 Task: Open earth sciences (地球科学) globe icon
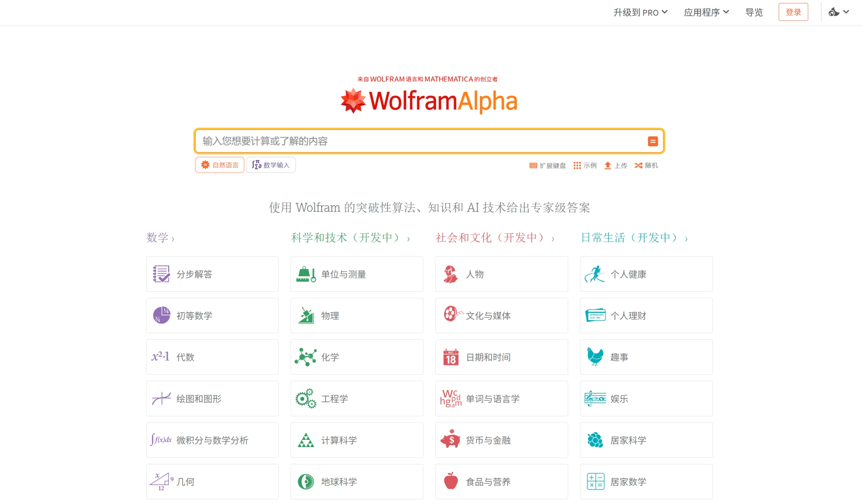pyautogui.click(x=306, y=482)
